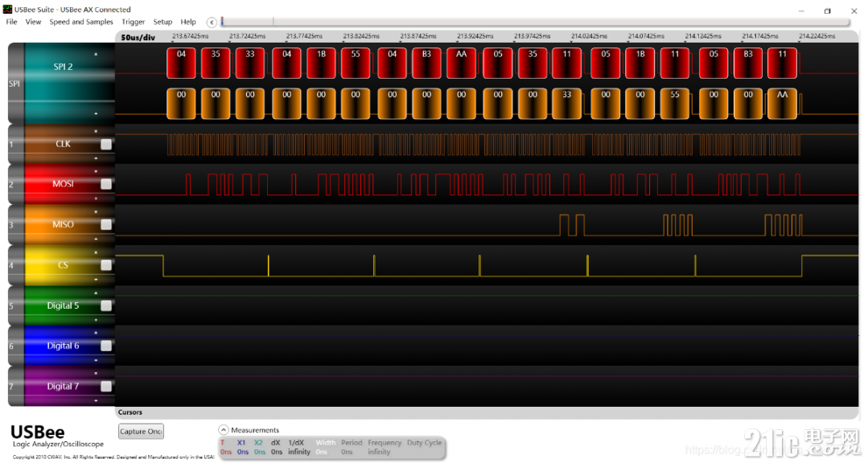Toggle the MOSI channel white square

click(105, 184)
